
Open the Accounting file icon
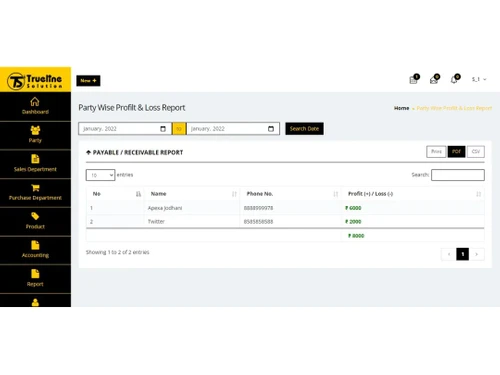[35, 245]
